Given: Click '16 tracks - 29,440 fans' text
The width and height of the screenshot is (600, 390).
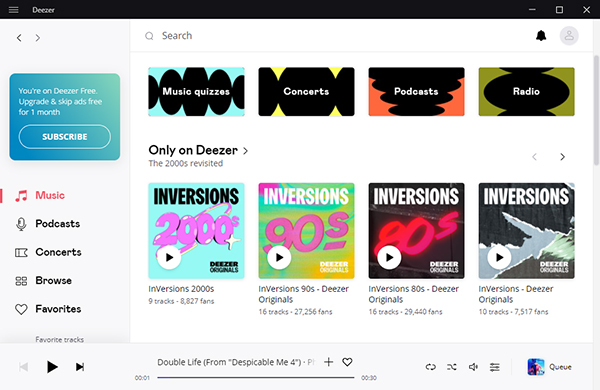Looking at the screenshot, I should [405, 312].
